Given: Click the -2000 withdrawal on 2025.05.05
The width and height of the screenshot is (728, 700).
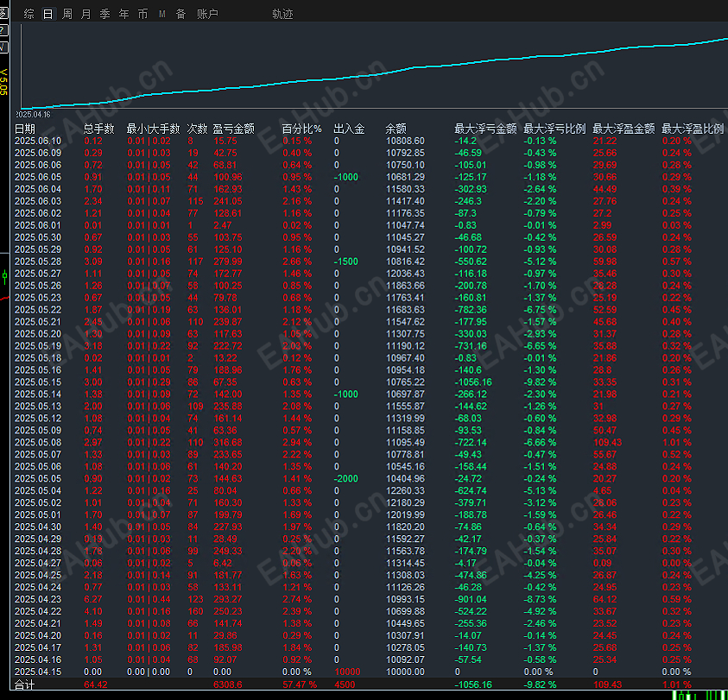Looking at the screenshot, I should click(x=346, y=478).
